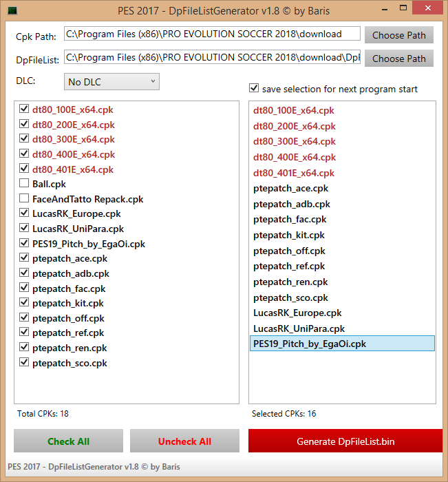The image size is (448, 482).
Task: Toggle ptepatch_fac.cpk checkbox
Action: tap(24, 287)
